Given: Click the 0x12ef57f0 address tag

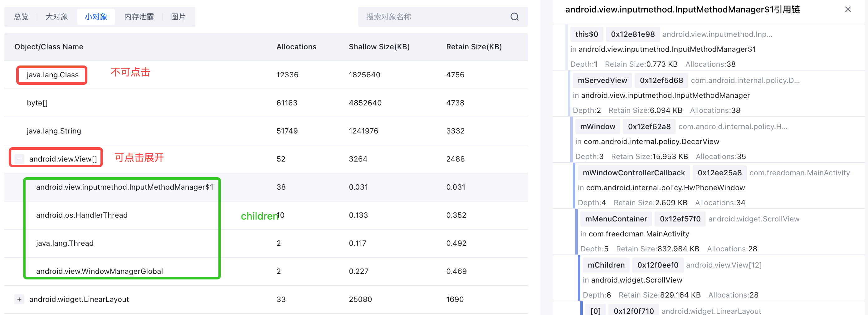Looking at the screenshot, I should click(680, 219).
